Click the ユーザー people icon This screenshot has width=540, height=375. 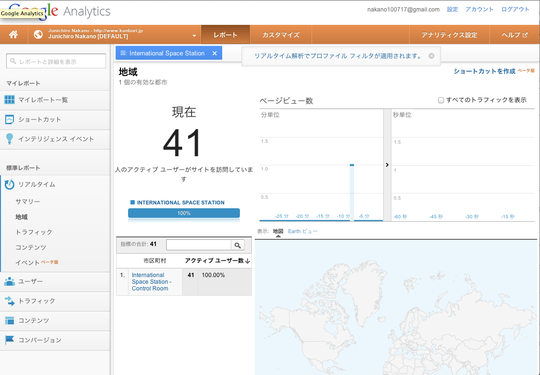[9, 281]
